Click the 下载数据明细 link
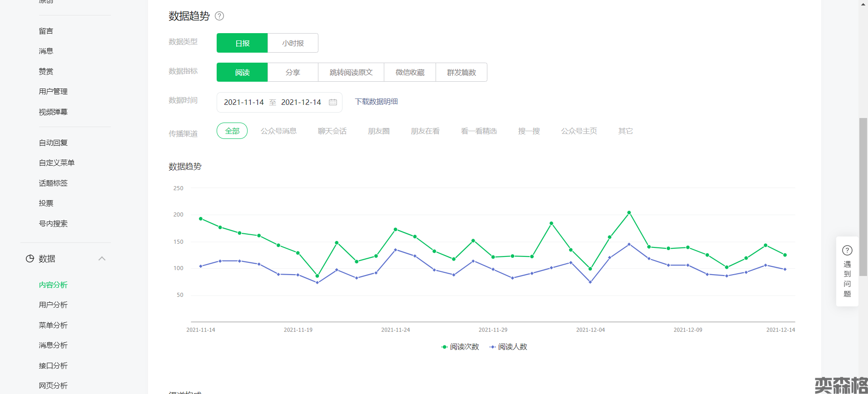 click(376, 102)
